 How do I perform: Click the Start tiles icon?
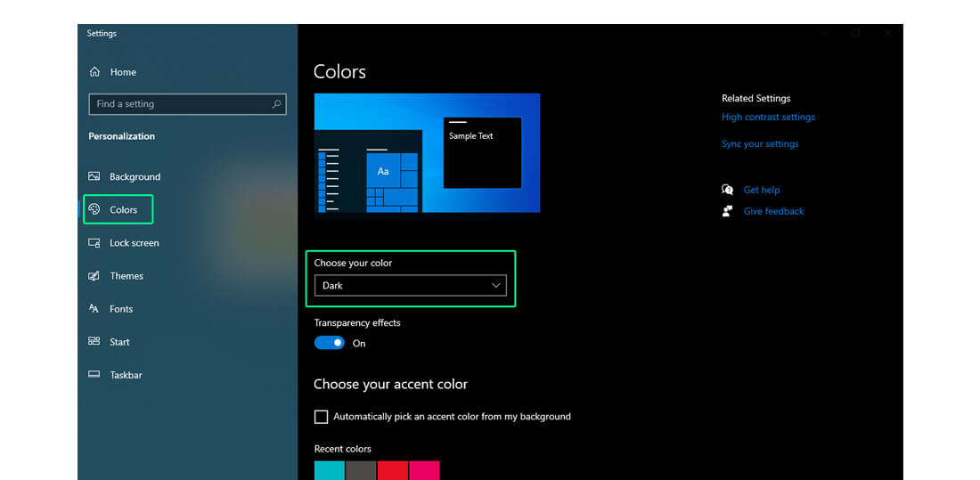click(x=94, y=341)
